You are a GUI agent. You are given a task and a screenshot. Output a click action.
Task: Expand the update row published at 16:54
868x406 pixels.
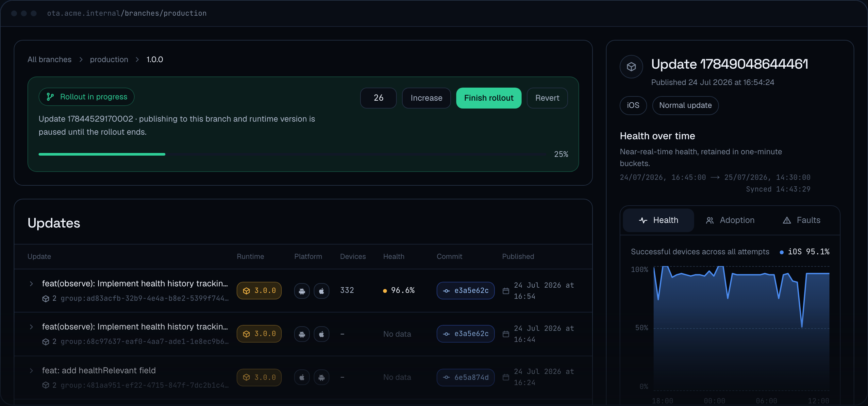[31, 284]
